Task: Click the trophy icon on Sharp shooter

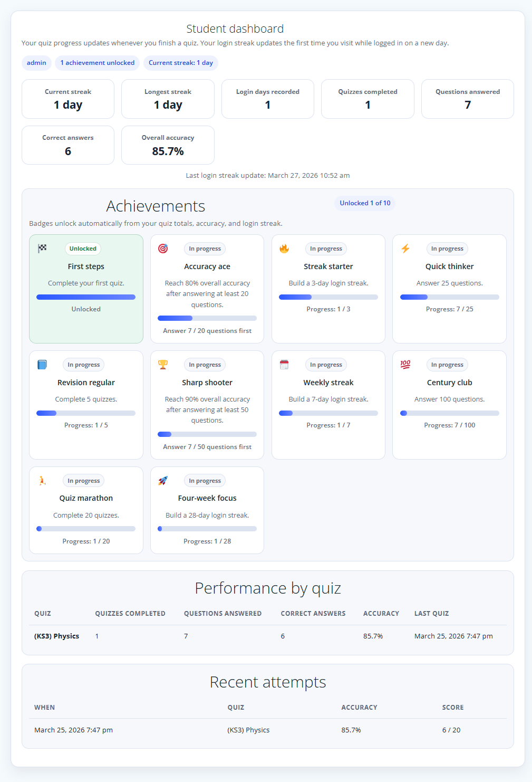Action: coord(163,365)
